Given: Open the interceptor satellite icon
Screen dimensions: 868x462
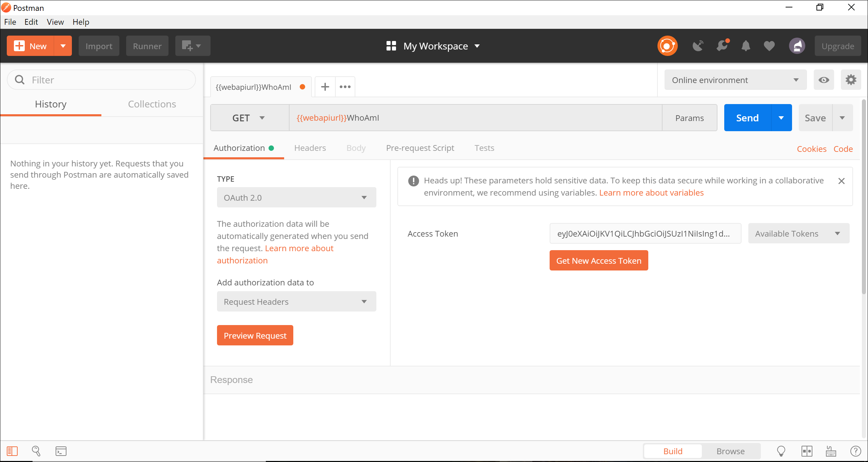Looking at the screenshot, I should (x=698, y=46).
